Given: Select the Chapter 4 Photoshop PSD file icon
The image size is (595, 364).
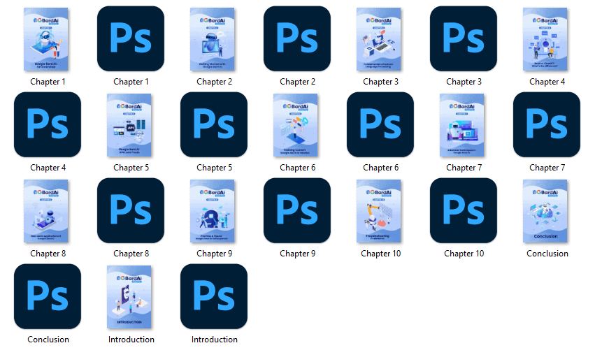Looking at the screenshot, I should (48, 124).
